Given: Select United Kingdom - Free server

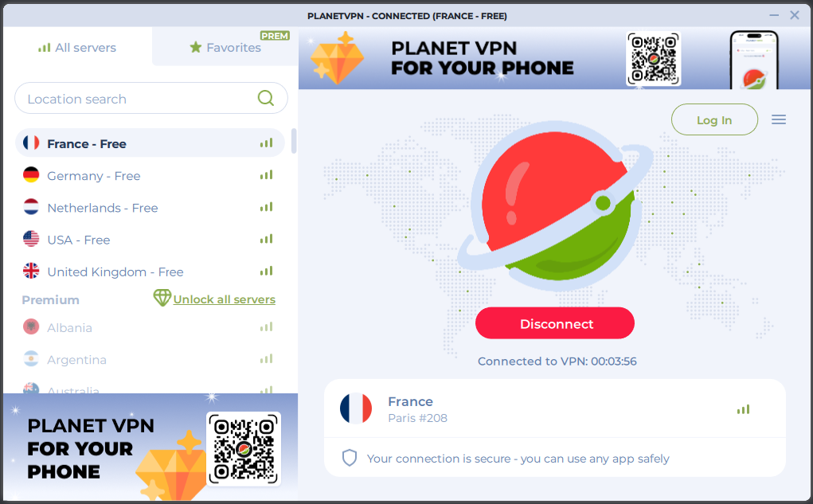Looking at the screenshot, I should coord(150,272).
